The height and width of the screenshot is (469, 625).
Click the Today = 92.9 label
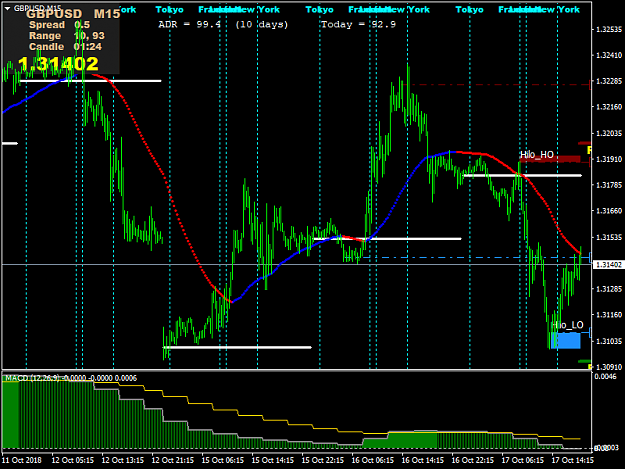click(x=358, y=25)
